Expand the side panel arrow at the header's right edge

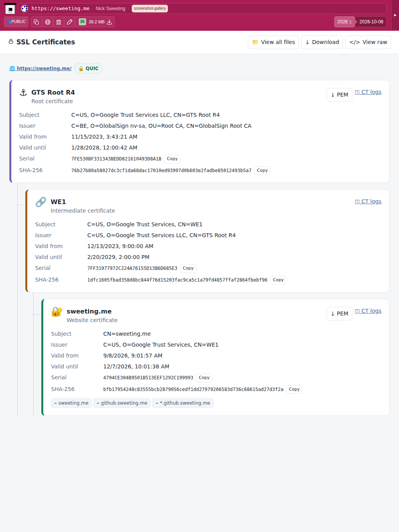tap(395, 15)
